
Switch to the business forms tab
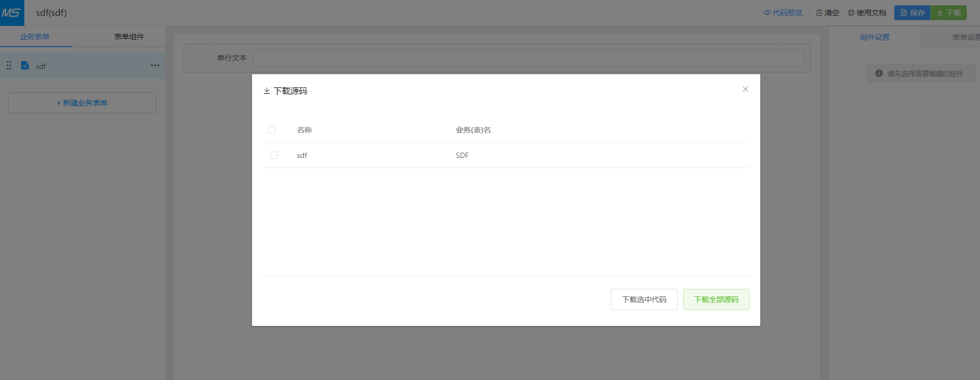click(x=35, y=37)
